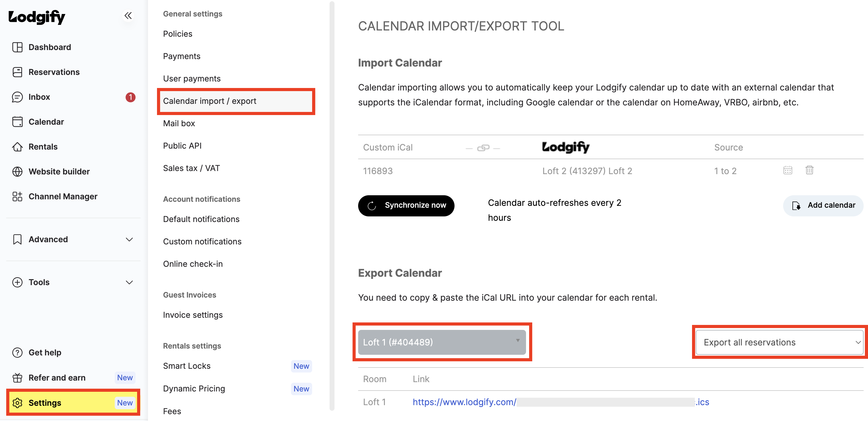Image resolution: width=868 pixels, height=421 pixels.
Task: Go to Sales tax / VAT settings
Action: (x=192, y=168)
